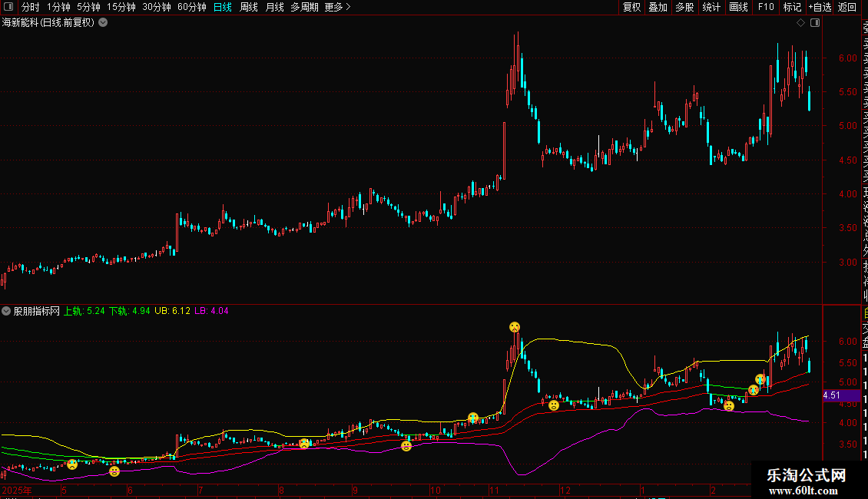This screenshot has height=499, width=868.
Task: Click the diamond icon at chart top-right
Action: point(800,23)
